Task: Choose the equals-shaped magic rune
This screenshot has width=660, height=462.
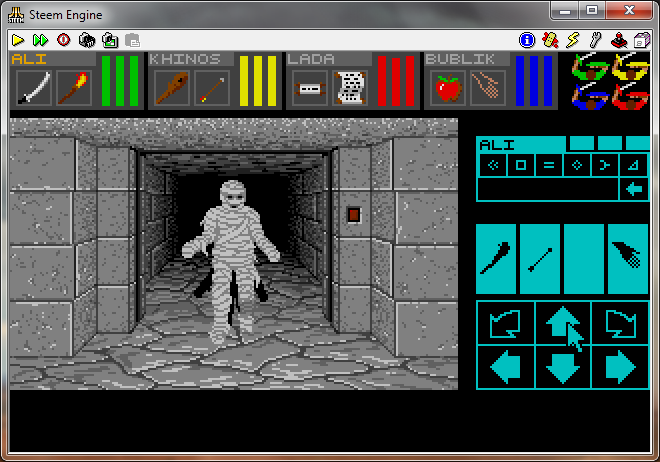Action: pyautogui.click(x=549, y=165)
